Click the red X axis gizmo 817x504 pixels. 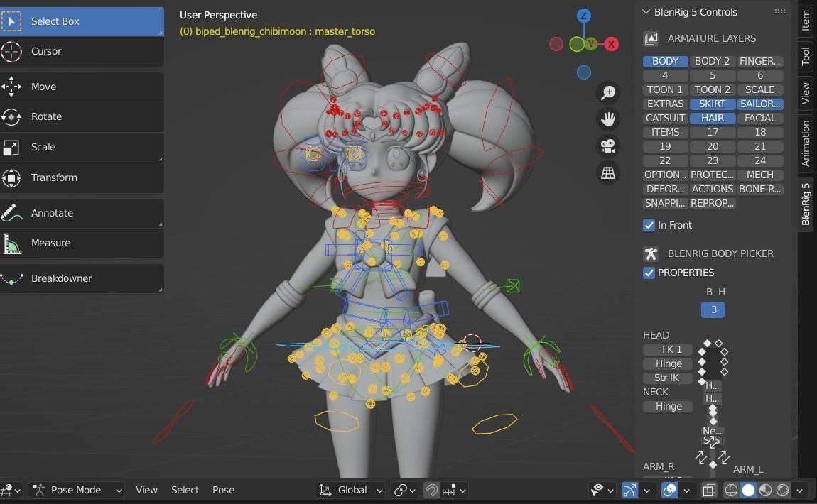coord(611,44)
